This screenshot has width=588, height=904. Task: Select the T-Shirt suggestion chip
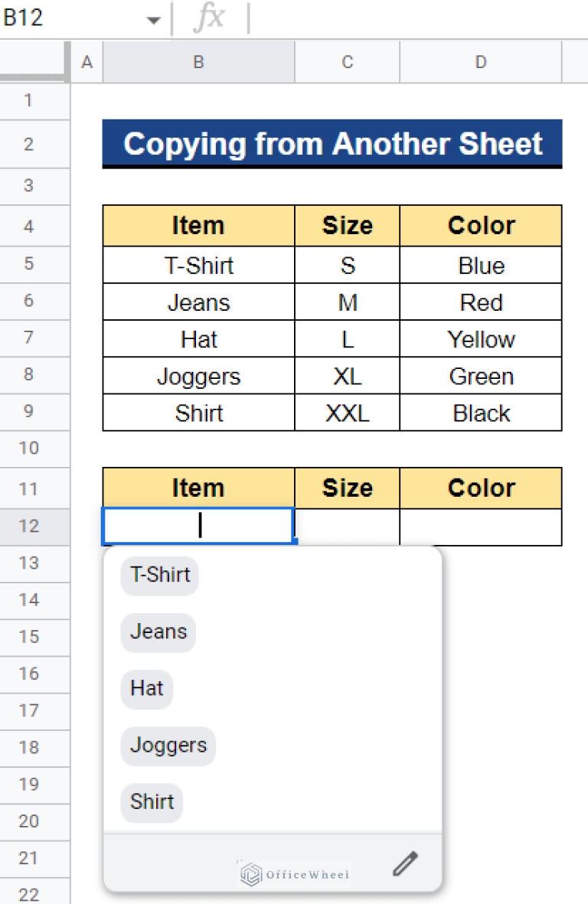[x=159, y=576]
